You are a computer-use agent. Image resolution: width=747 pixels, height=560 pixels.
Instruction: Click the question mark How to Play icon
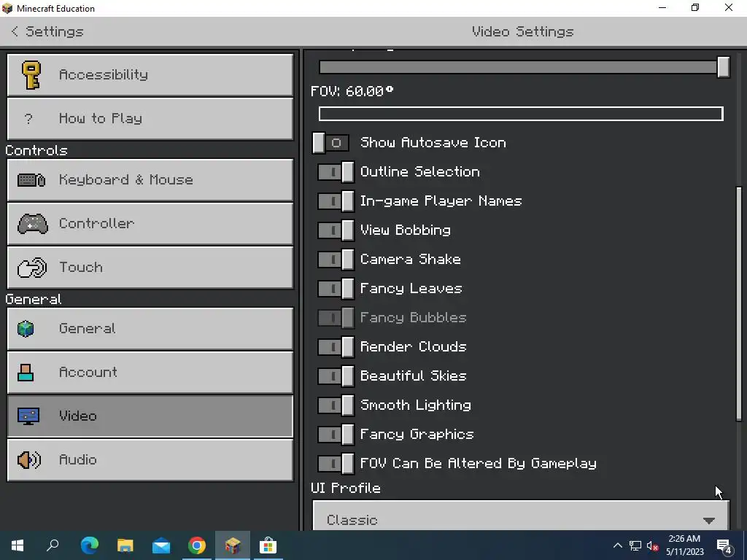click(28, 119)
